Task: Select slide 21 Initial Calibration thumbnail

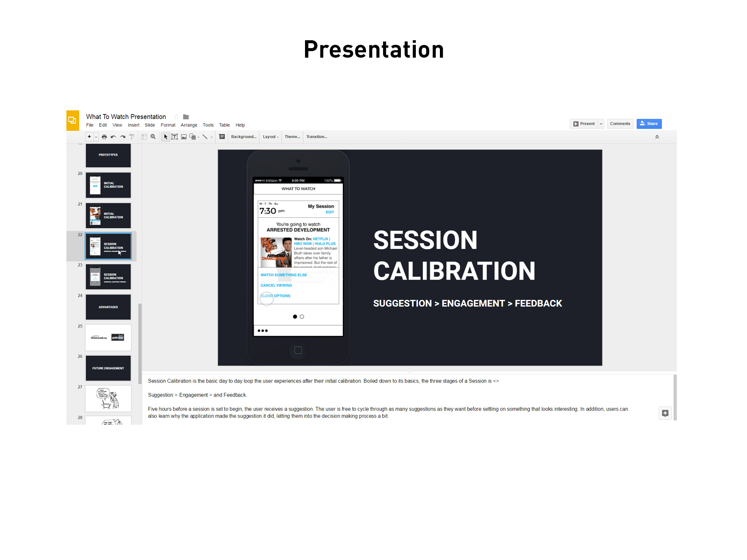Action: point(108,216)
